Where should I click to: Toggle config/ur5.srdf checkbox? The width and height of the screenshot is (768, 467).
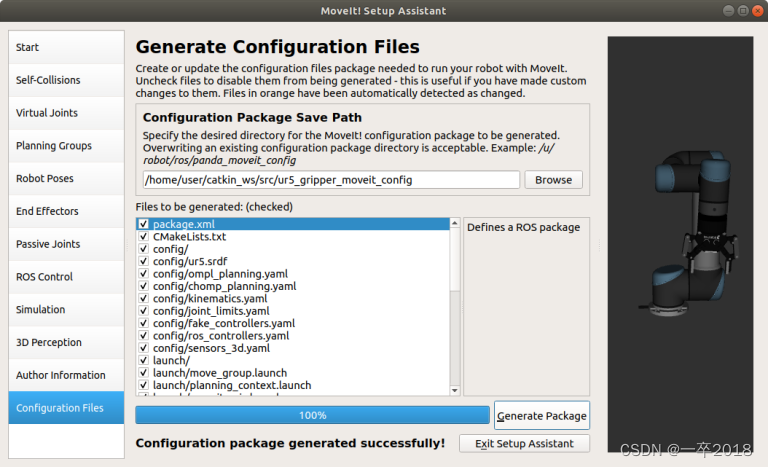144,261
